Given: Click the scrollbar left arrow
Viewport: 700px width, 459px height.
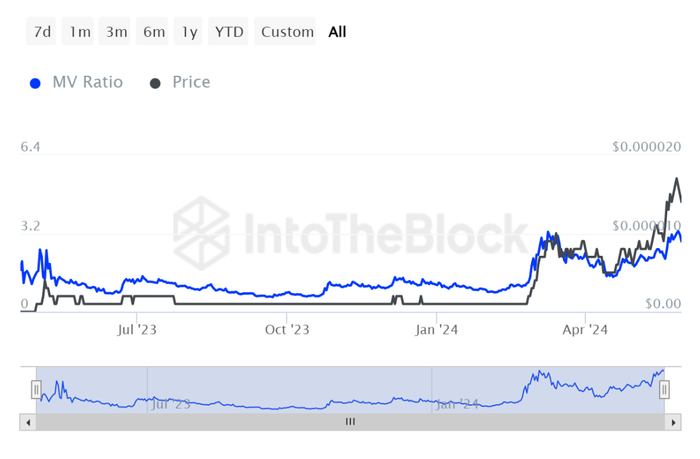Looking at the screenshot, I should (x=28, y=422).
